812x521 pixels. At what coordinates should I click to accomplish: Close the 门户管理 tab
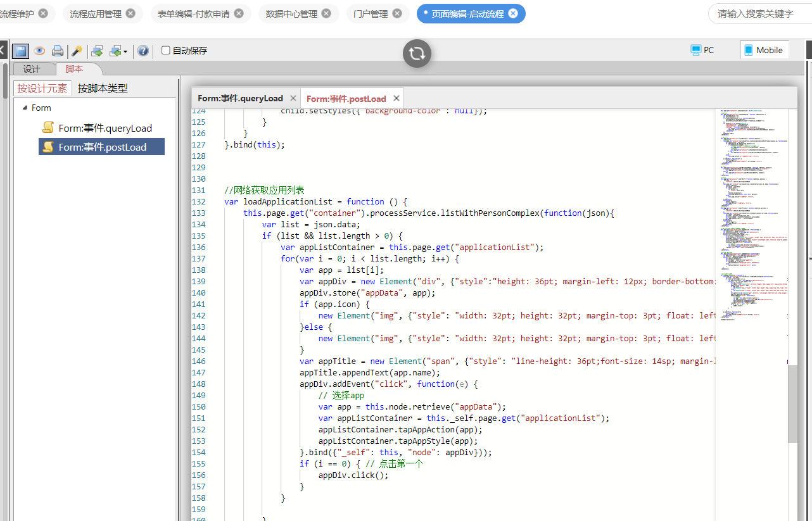click(x=397, y=13)
